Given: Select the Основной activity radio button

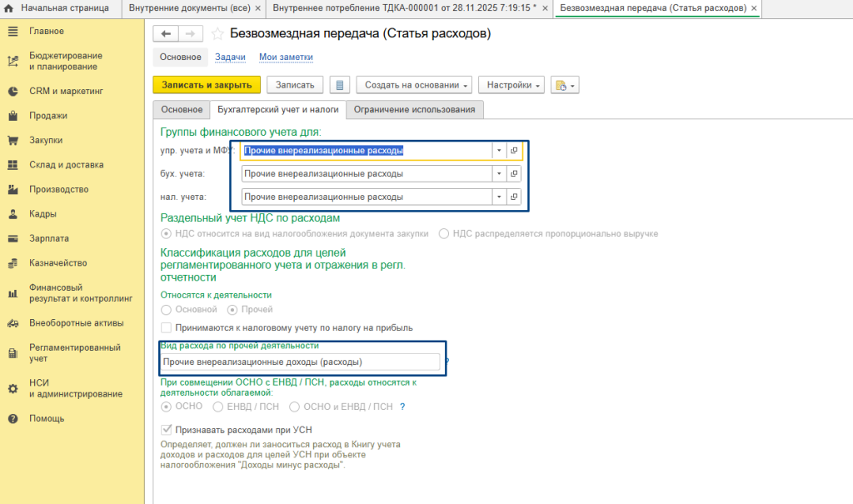Looking at the screenshot, I should (x=167, y=309).
